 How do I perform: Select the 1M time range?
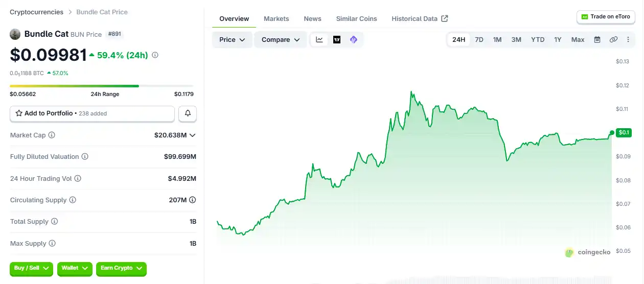click(497, 40)
